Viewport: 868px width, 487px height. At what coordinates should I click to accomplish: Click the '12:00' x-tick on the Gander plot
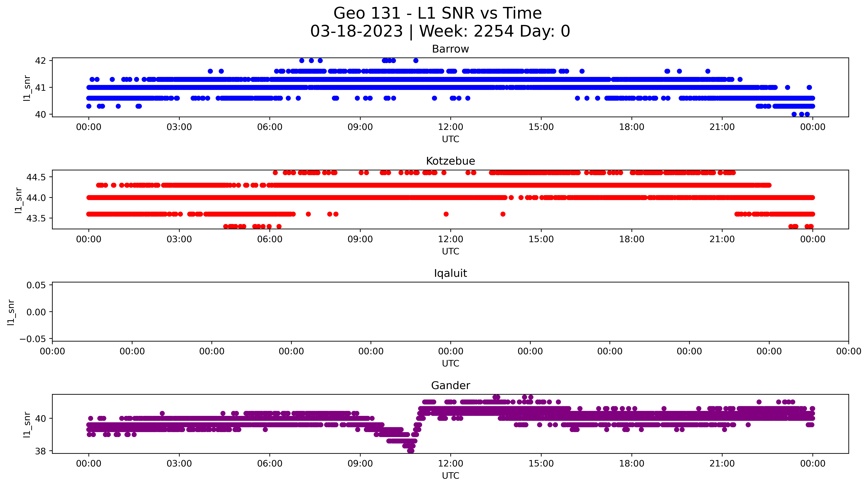tap(451, 463)
